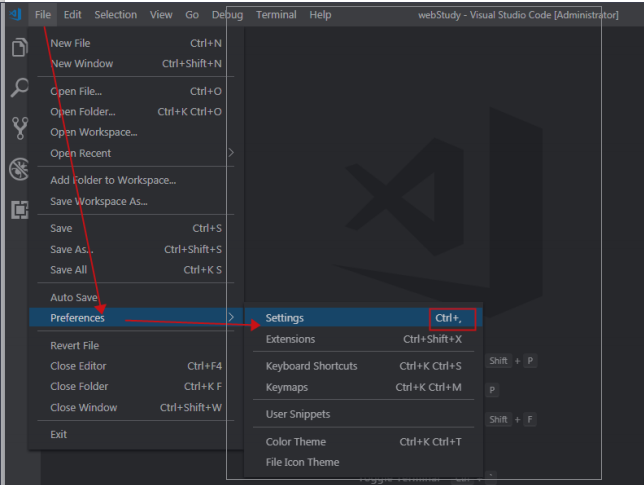
Task: Open Keymaps entry
Action: coord(363,387)
